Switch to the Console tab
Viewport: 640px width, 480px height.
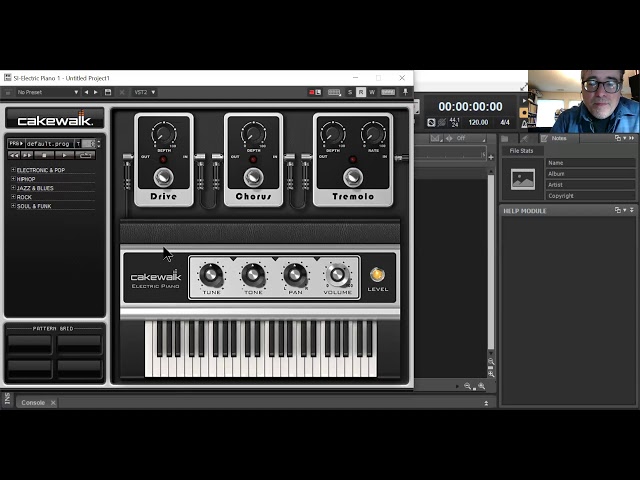(x=33, y=402)
